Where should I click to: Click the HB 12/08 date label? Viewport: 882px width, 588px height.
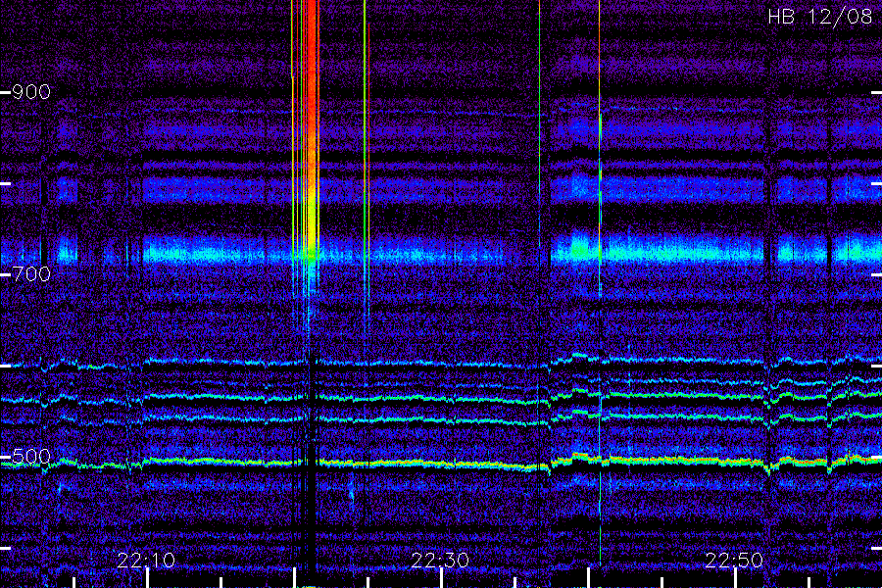click(819, 17)
